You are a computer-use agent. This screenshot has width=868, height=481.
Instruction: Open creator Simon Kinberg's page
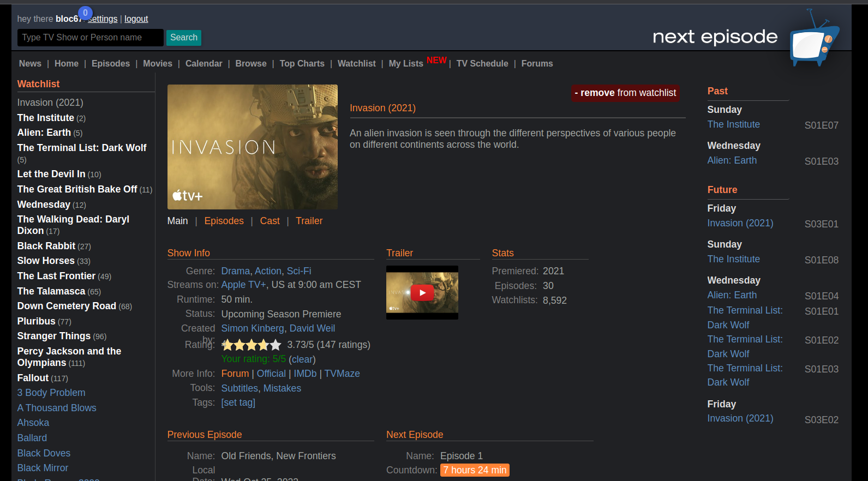(x=253, y=328)
